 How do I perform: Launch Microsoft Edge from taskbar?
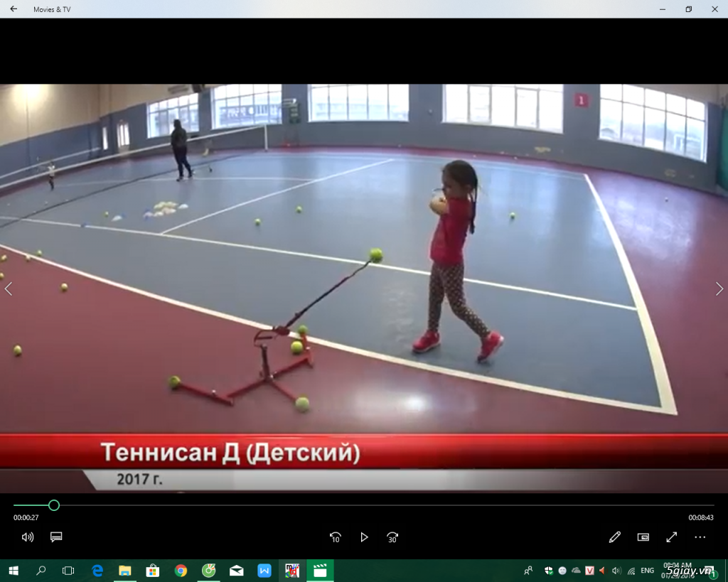(x=97, y=571)
